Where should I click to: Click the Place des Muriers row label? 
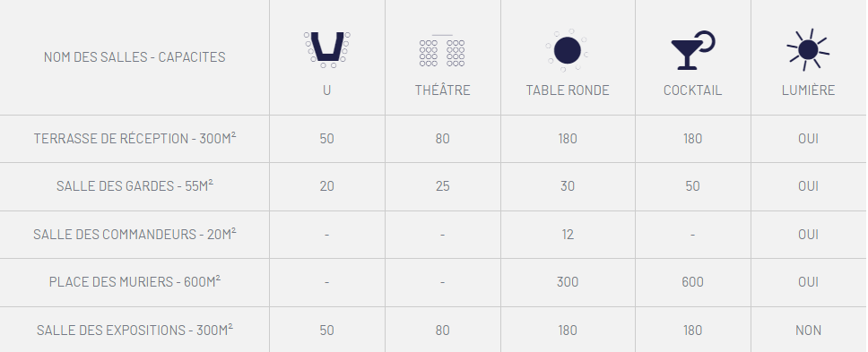(135, 282)
